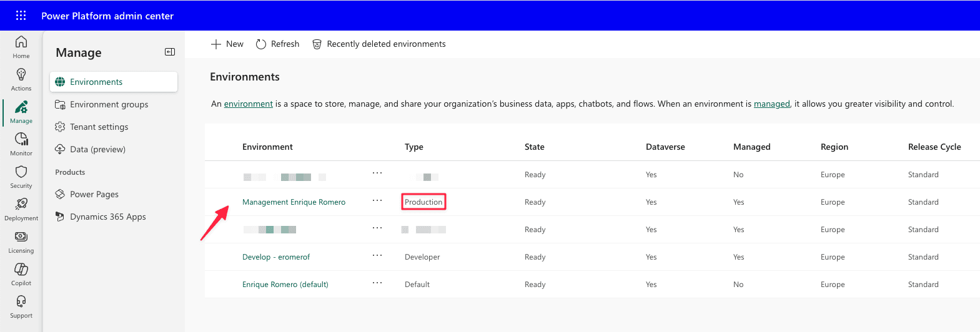Image resolution: width=980 pixels, height=332 pixels.
Task: Click the Managed column header
Action: point(752,147)
